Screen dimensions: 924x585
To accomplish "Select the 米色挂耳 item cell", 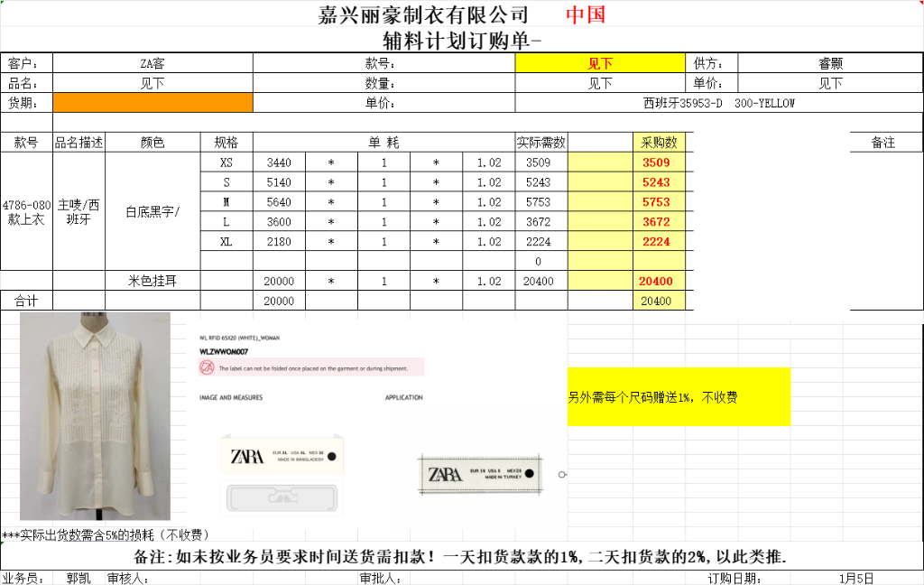I will click(152, 281).
